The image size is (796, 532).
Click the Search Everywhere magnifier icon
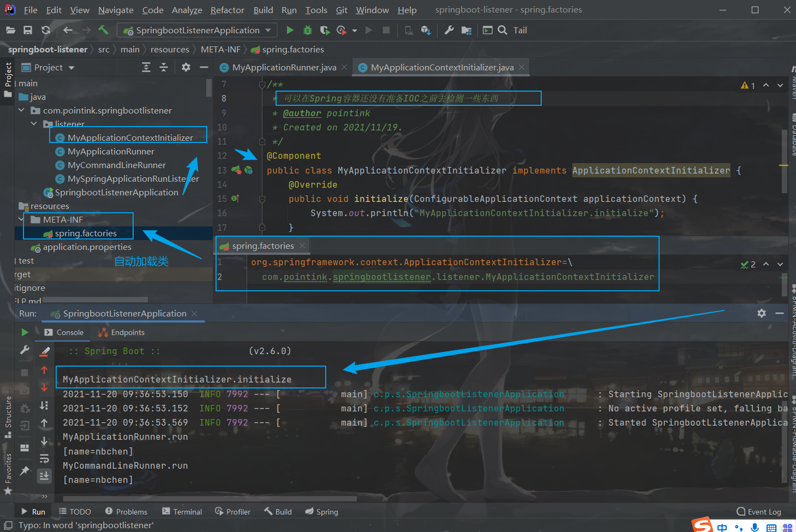[502, 31]
